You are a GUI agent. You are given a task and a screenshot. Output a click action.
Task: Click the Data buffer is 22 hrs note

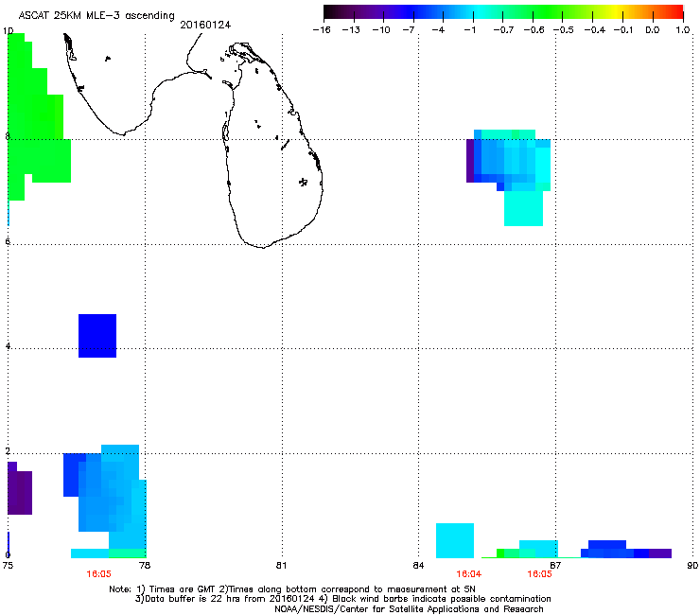click(342, 599)
